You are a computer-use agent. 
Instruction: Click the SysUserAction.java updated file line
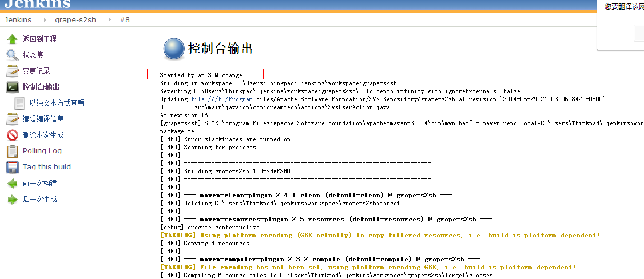click(275, 107)
